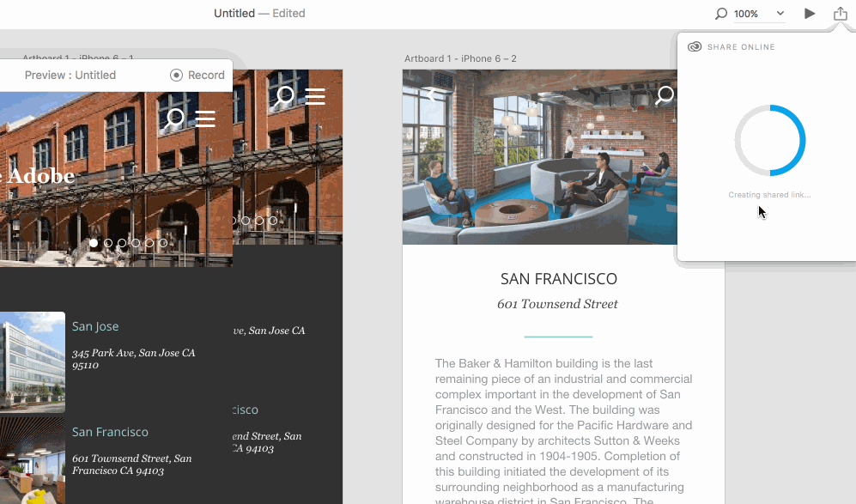The image size is (856, 504).
Task: Select the second carousel dot in Preview
Action: pos(108,243)
